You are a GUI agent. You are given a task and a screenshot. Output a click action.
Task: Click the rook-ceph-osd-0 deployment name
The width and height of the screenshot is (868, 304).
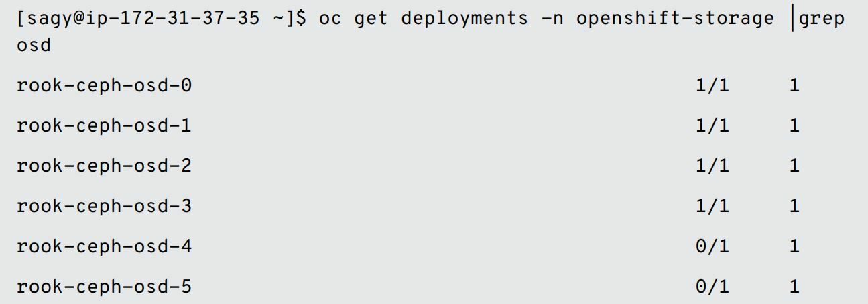[104, 86]
